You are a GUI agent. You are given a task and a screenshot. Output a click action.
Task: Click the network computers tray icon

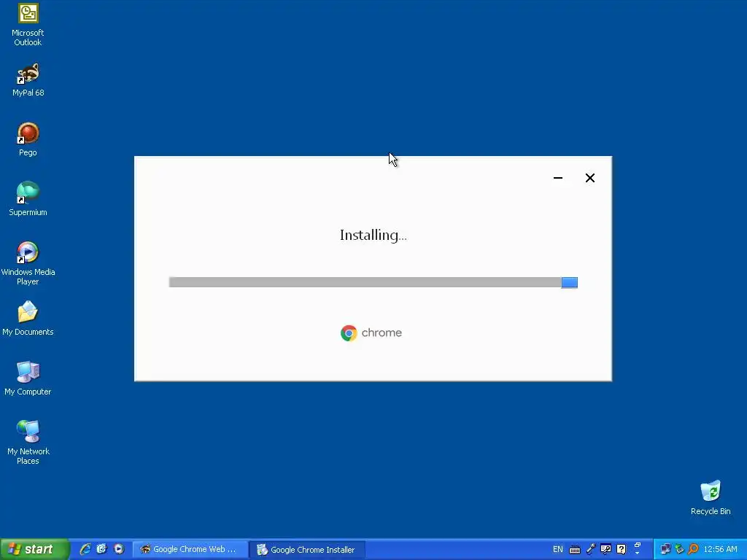665,549
